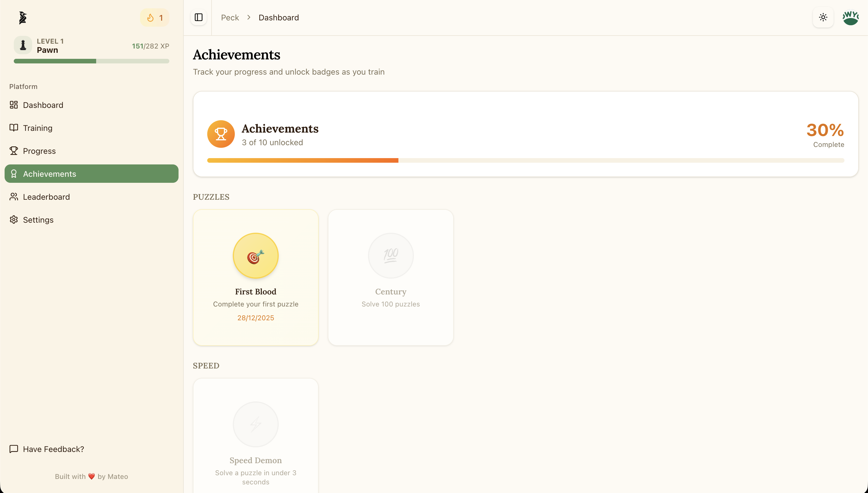Open Dashboard in the sidebar
The width and height of the screenshot is (868, 493).
point(43,105)
